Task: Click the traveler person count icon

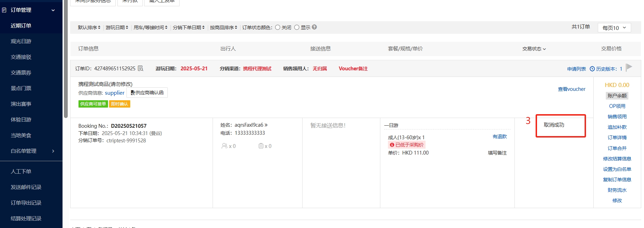Action: 224,146
